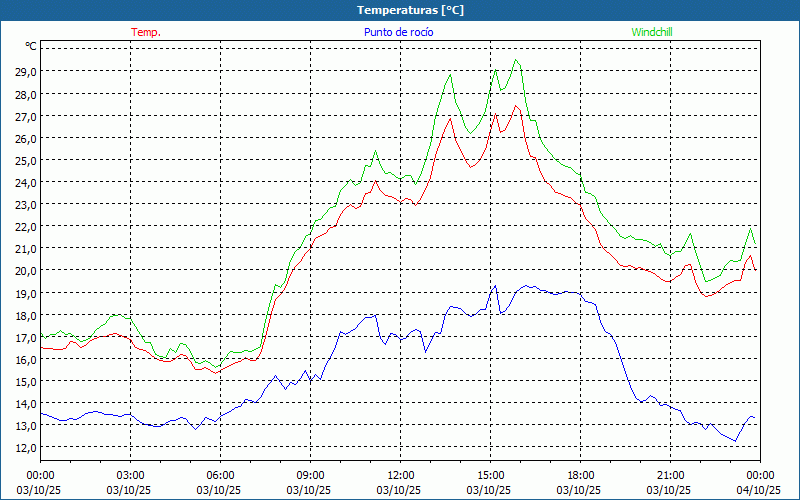Click the 15:00 time marker
This screenshot has height=500, width=800.
(490, 475)
